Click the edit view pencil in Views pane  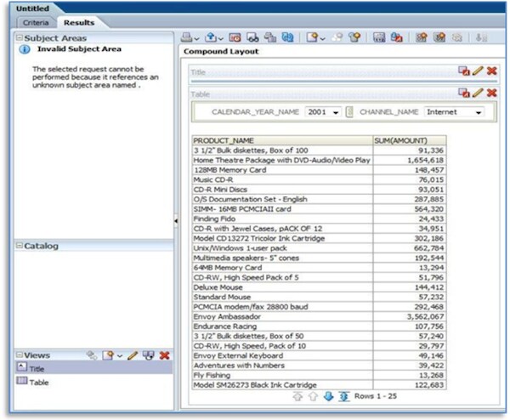coord(133,355)
